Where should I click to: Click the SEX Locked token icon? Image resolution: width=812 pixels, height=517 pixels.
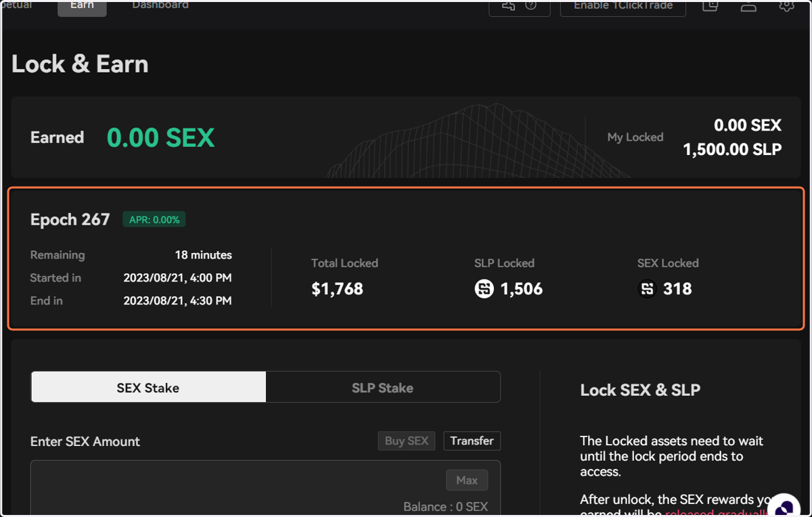(647, 289)
